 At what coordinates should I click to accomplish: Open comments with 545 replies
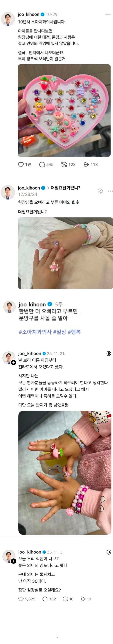pos(42,164)
